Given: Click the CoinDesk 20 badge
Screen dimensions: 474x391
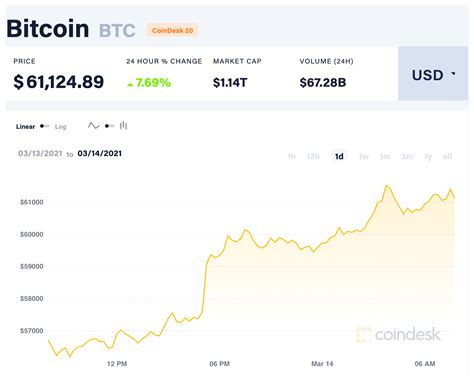Looking at the screenshot, I should point(172,30).
